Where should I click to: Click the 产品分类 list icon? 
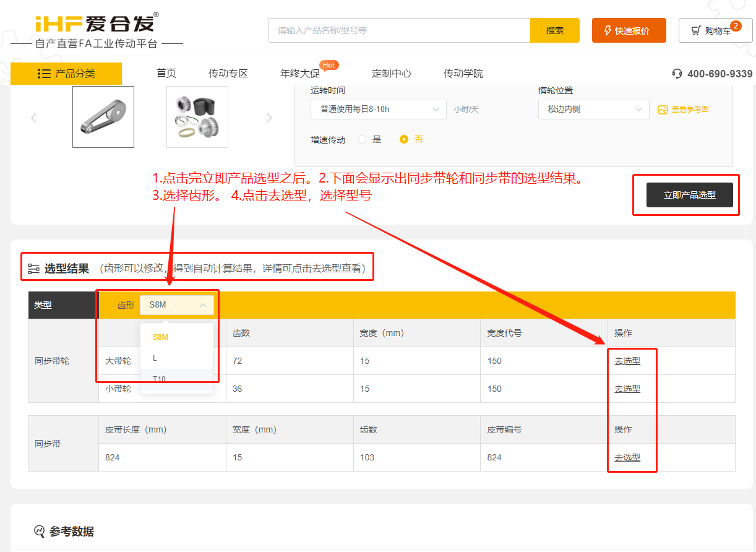click(x=45, y=74)
